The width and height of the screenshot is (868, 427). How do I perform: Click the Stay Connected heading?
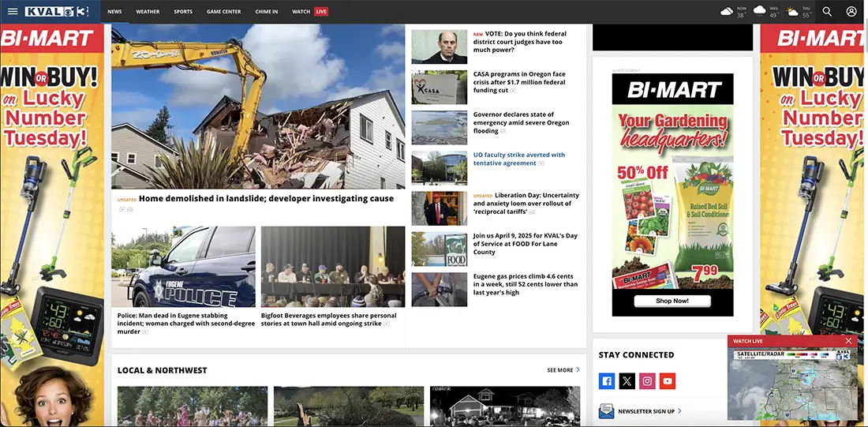(x=636, y=354)
